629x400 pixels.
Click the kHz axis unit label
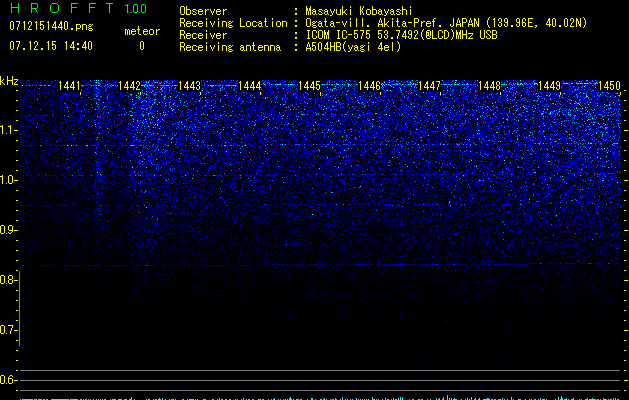point(9,81)
